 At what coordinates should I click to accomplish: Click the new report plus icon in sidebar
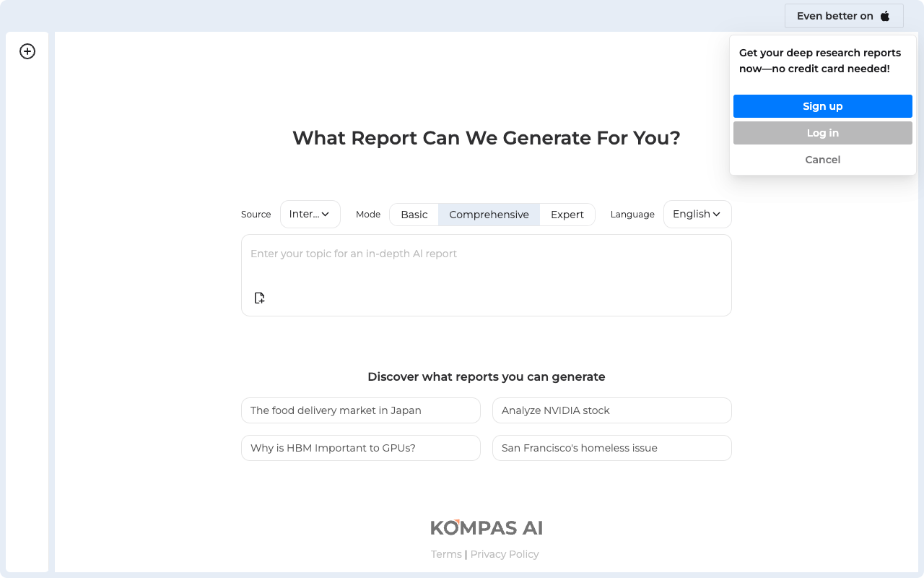27,51
